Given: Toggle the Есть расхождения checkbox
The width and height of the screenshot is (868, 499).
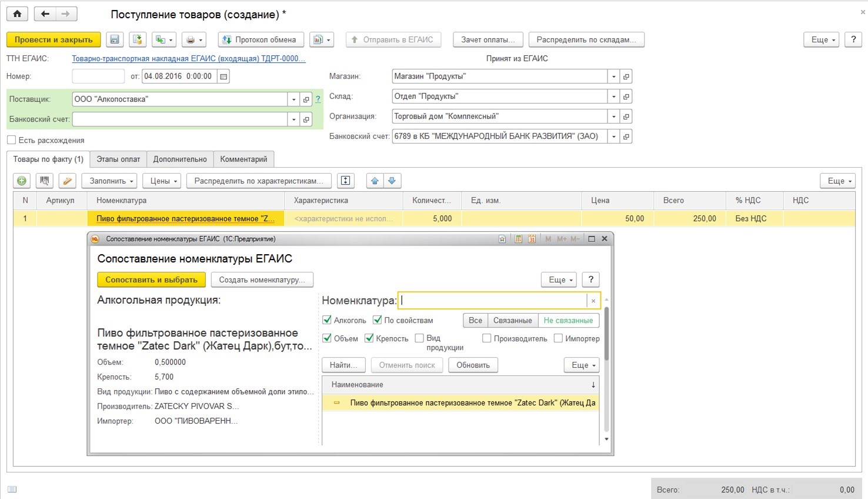Looking at the screenshot, I should [11, 140].
